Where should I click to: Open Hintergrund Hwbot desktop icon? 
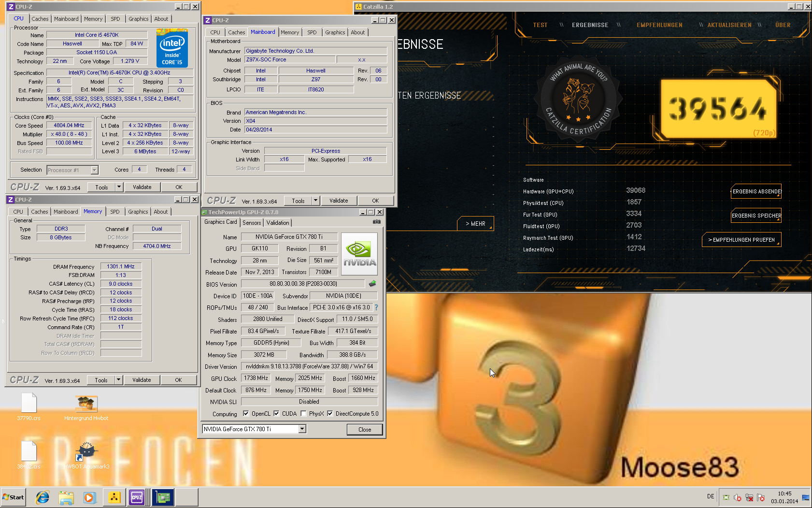click(86, 408)
